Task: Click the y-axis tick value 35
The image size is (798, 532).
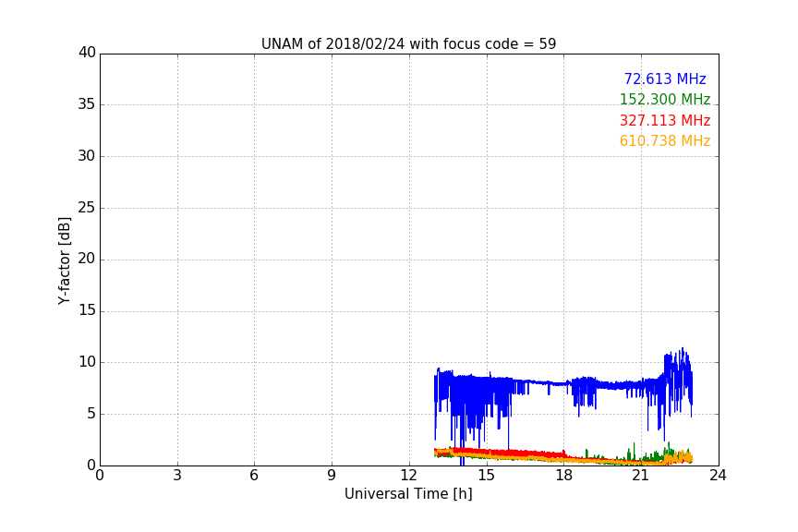Action: (87, 104)
